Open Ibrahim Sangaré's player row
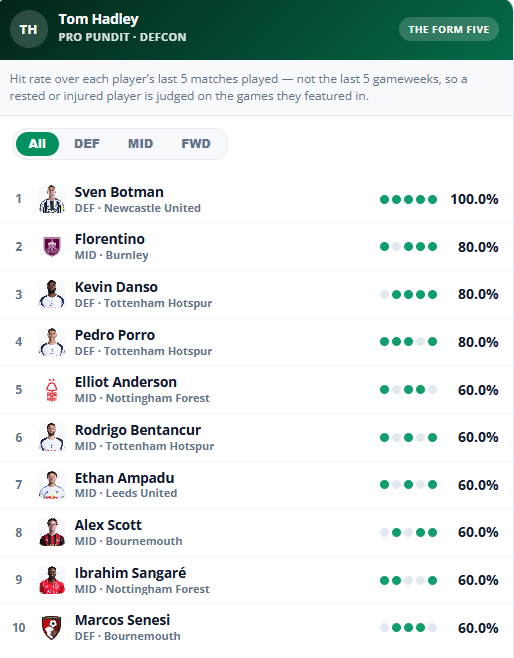Image resolution: width=514 pixels, height=658 pixels. 257,580
